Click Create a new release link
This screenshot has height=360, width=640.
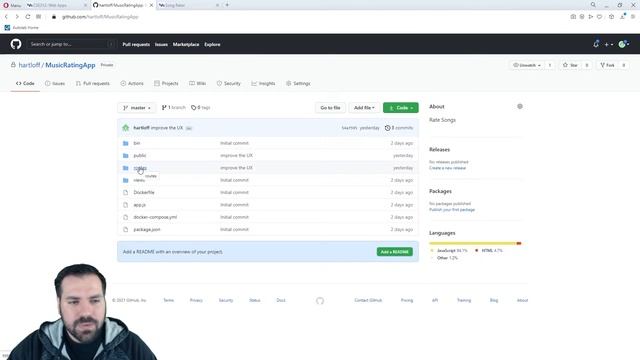click(447, 168)
